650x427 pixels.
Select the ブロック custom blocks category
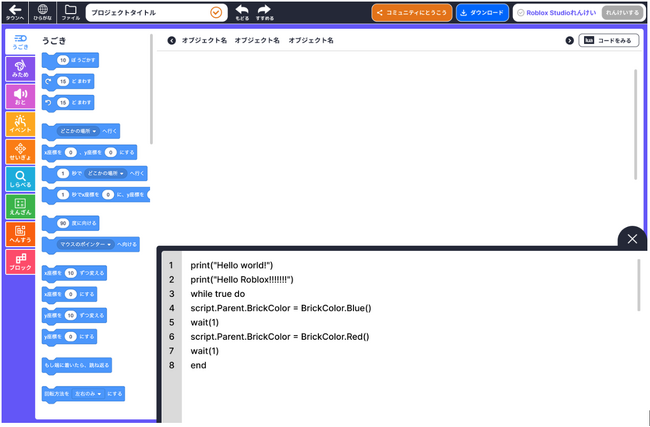pos(20,262)
